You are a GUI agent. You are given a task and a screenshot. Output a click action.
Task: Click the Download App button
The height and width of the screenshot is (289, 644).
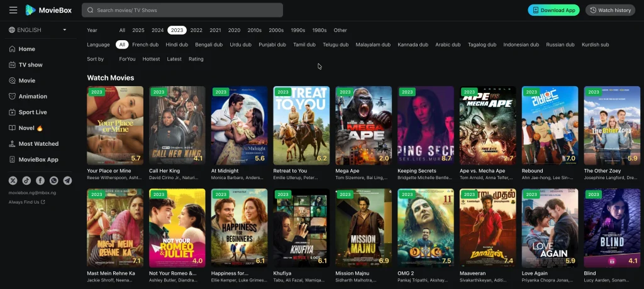tap(553, 10)
